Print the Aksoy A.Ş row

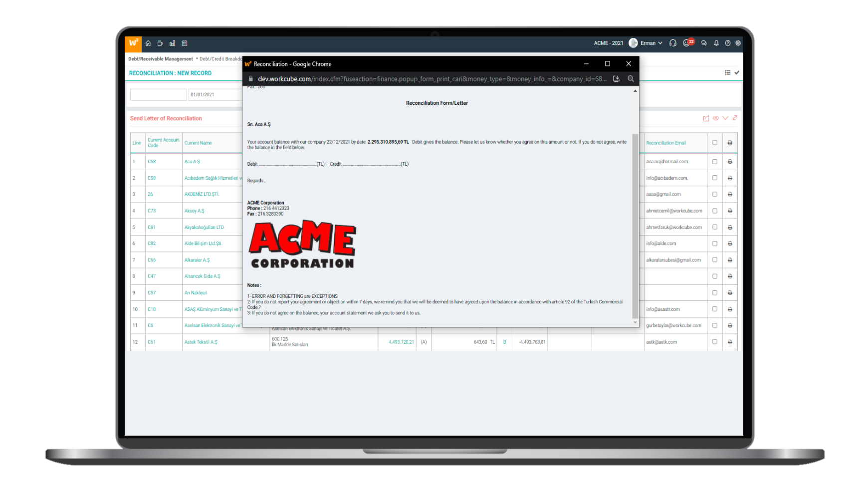click(x=730, y=211)
